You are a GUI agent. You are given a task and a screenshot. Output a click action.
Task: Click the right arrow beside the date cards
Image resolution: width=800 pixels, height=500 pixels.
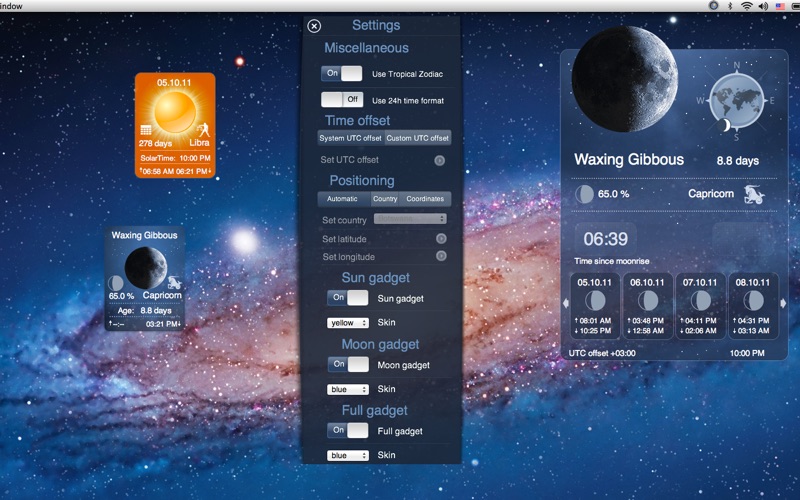785,303
